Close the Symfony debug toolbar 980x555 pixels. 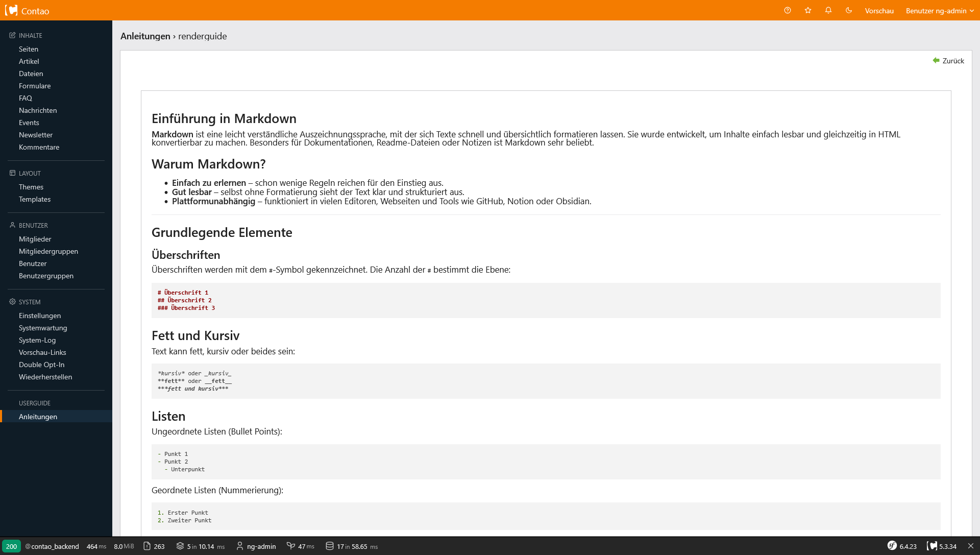[971, 546]
